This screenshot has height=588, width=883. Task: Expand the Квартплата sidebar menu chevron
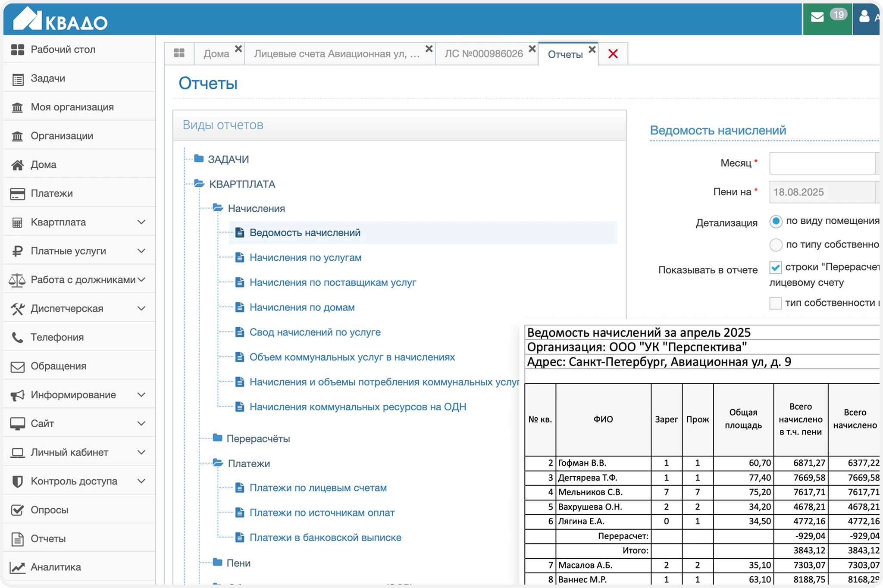(x=141, y=222)
